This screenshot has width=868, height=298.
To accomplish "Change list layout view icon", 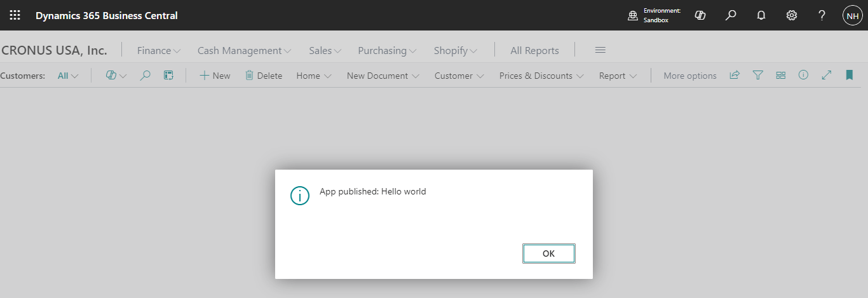I will 781,75.
